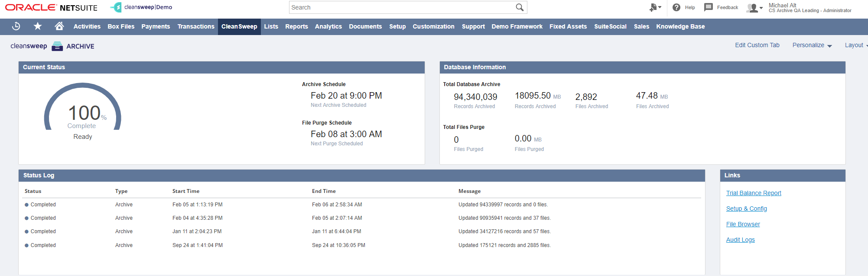
Task: Select the row starting Jan 11 at 2:04:23 PM
Action: tap(362, 231)
